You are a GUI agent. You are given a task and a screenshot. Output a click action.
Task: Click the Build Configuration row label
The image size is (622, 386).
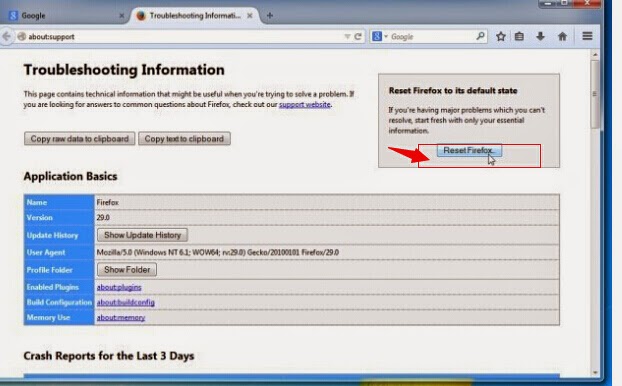pos(59,302)
